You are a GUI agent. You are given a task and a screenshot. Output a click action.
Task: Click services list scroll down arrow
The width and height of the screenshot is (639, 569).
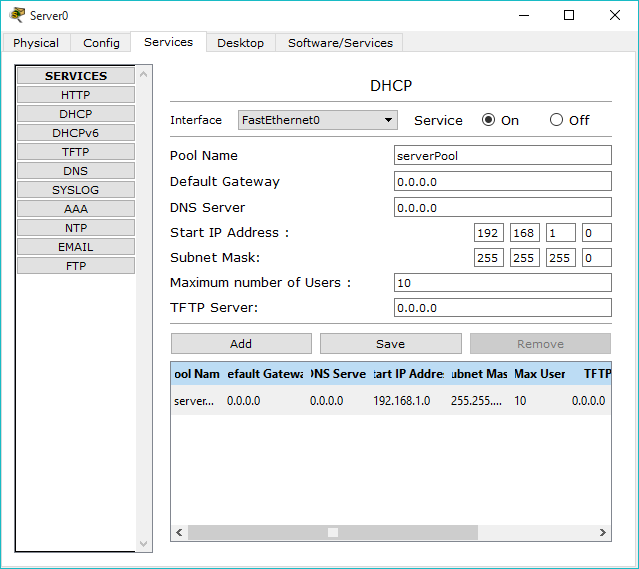pyautogui.click(x=143, y=543)
